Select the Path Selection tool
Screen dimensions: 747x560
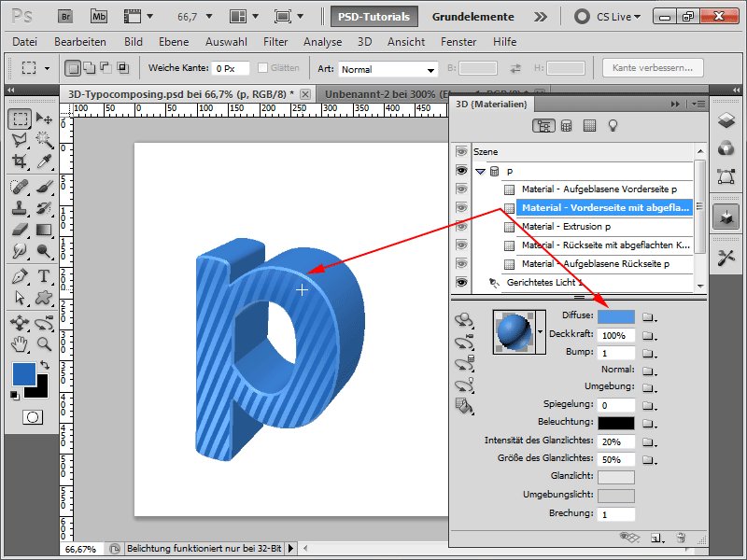coord(20,298)
